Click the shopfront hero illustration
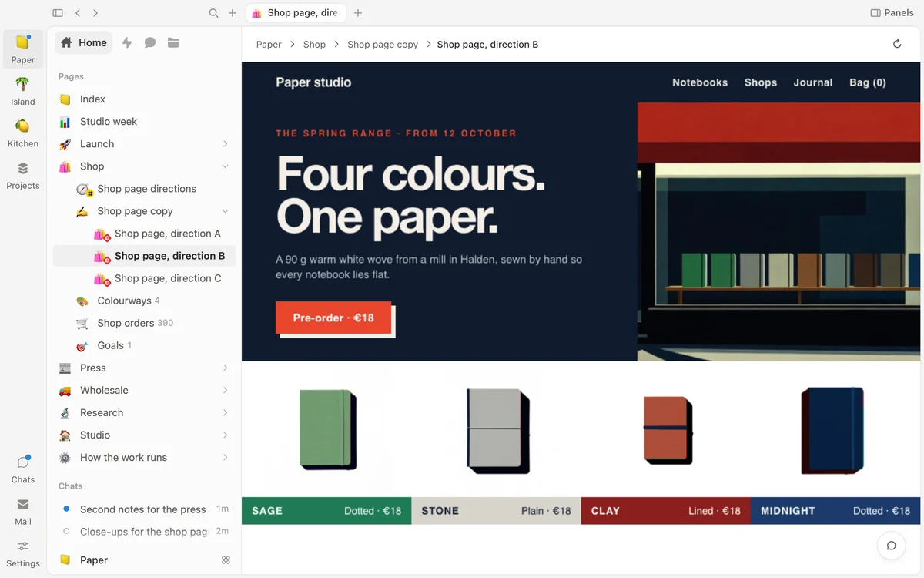 778,231
